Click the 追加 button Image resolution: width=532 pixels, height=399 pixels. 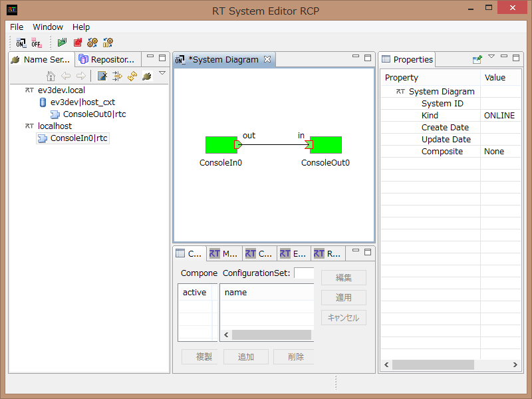246,356
